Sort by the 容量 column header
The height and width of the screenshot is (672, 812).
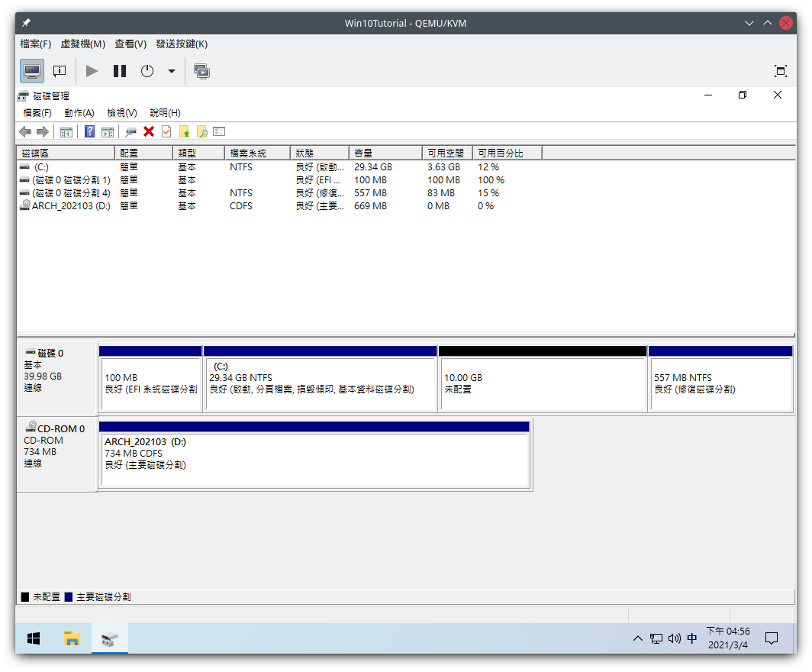click(x=386, y=153)
